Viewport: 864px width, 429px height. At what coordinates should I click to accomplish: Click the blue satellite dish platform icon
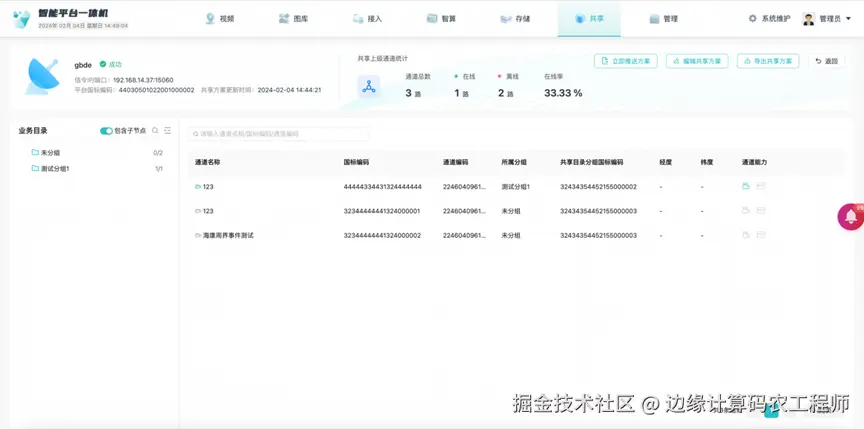[x=42, y=76]
